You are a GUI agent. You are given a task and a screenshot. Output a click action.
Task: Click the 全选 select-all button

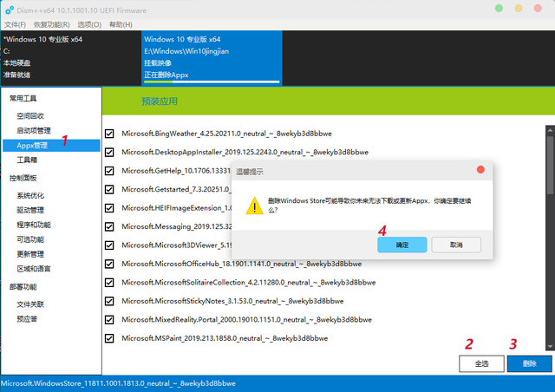[x=481, y=363]
